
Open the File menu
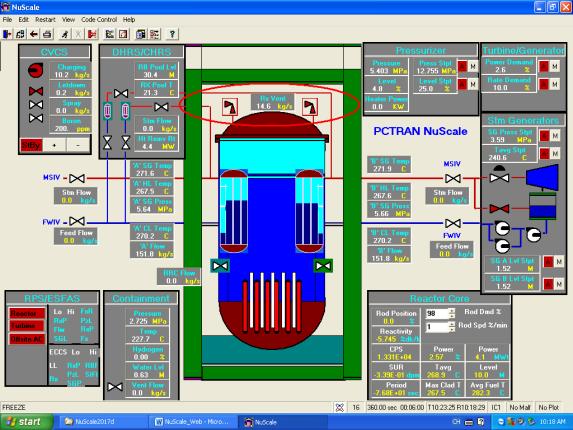(x=7, y=19)
